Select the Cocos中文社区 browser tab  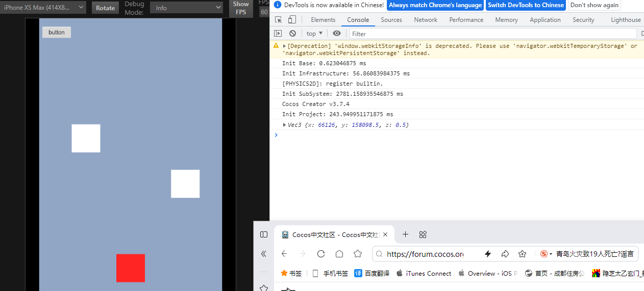(x=334, y=235)
